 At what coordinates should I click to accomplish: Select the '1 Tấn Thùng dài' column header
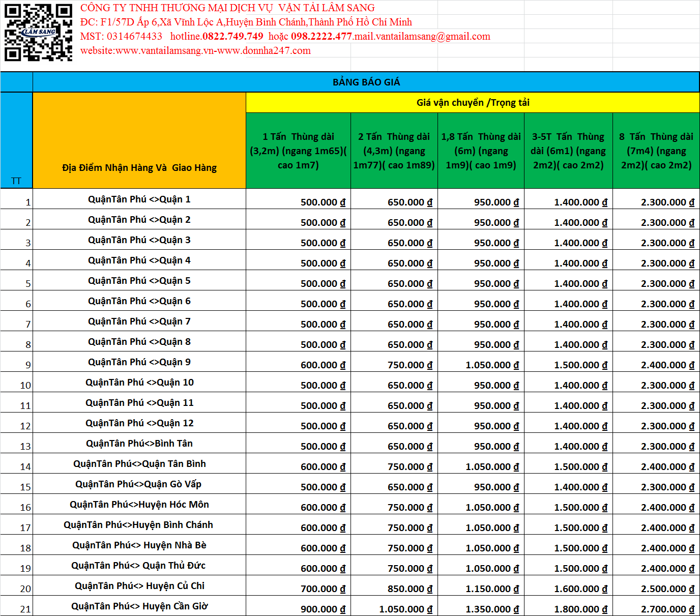pos(298,151)
